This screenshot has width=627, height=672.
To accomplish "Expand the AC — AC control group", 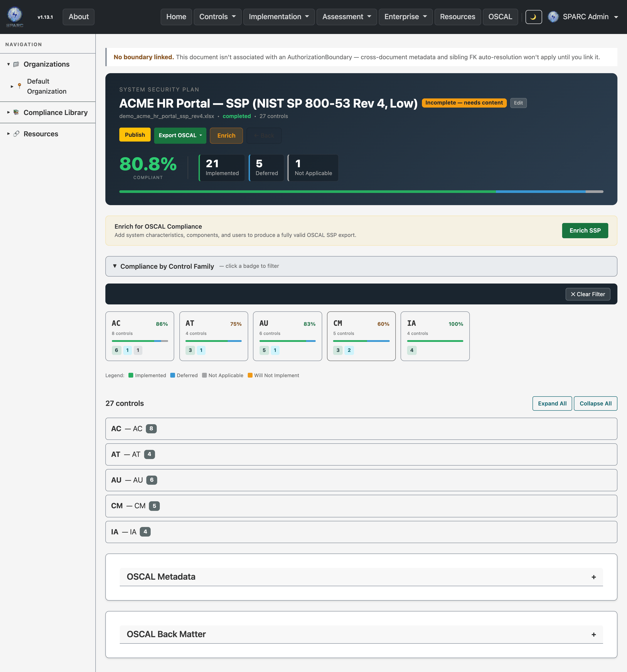I will pos(361,429).
